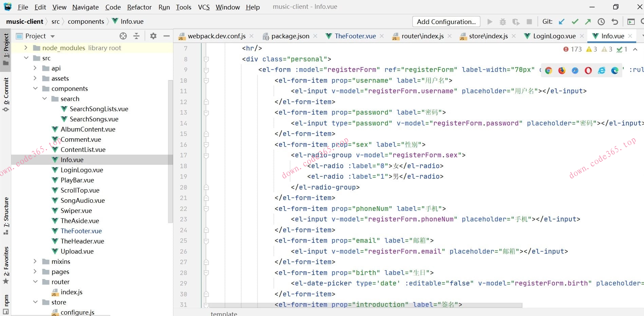Click the Git push arrow icon
Viewport: 644px width, 316px height.
(588, 22)
